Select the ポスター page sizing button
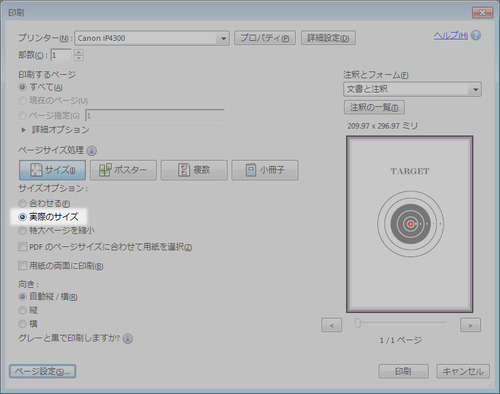The width and height of the screenshot is (500, 394). [x=123, y=170]
